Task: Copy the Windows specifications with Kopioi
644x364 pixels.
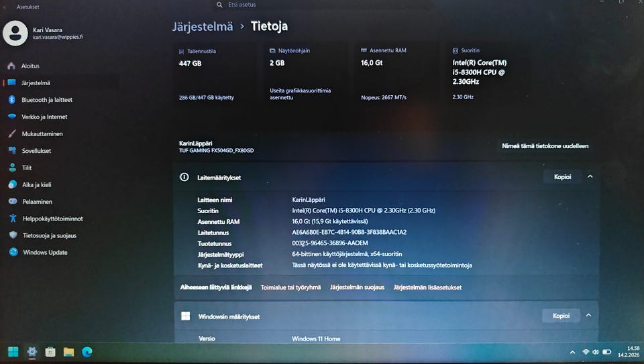Action: coord(561,316)
